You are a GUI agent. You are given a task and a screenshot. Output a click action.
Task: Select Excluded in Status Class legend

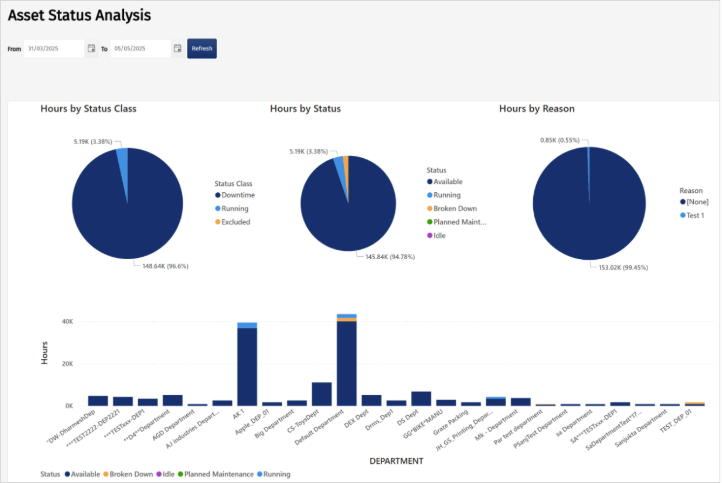233,222
